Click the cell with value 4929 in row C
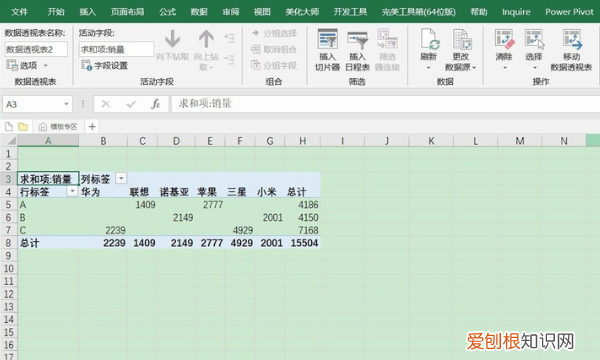The height and width of the screenshot is (360, 600). click(x=240, y=230)
